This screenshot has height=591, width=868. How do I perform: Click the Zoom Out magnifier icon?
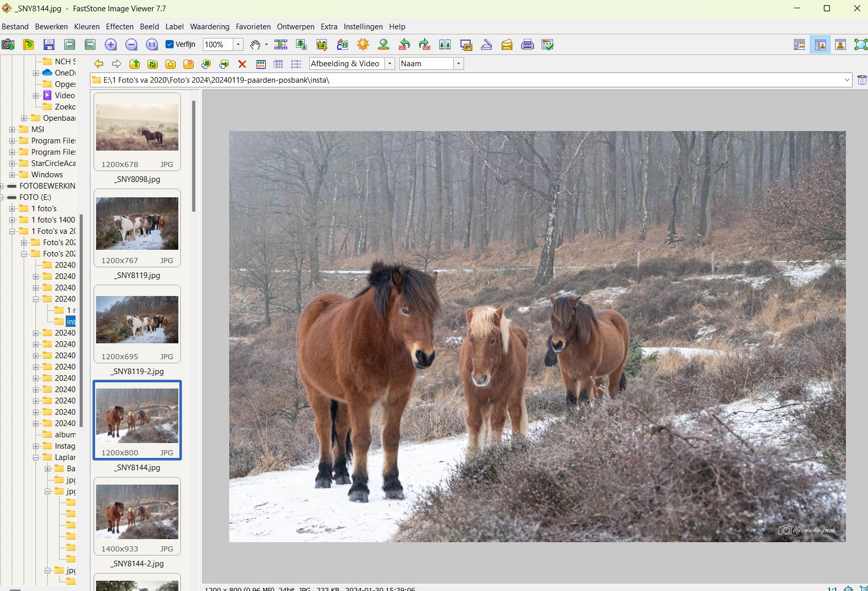click(131, 45)
